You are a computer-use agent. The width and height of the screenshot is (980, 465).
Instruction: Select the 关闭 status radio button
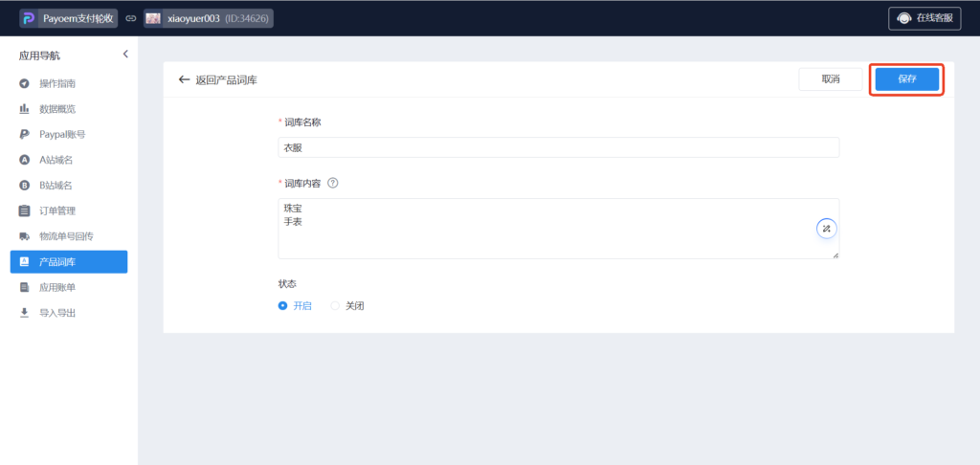335,306
